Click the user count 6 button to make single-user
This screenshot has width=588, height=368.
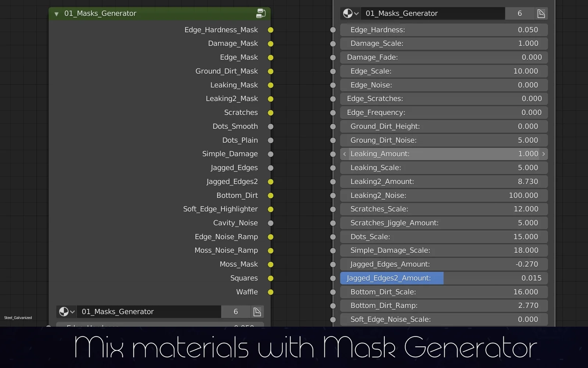coord(520,13)
